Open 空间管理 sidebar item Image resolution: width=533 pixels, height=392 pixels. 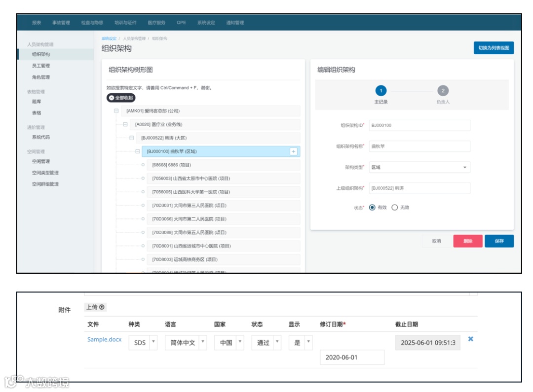pos(41,161)
